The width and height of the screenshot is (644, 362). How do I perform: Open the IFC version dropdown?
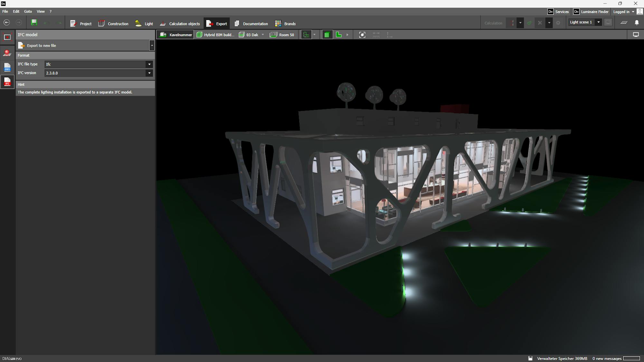(149, 73)
